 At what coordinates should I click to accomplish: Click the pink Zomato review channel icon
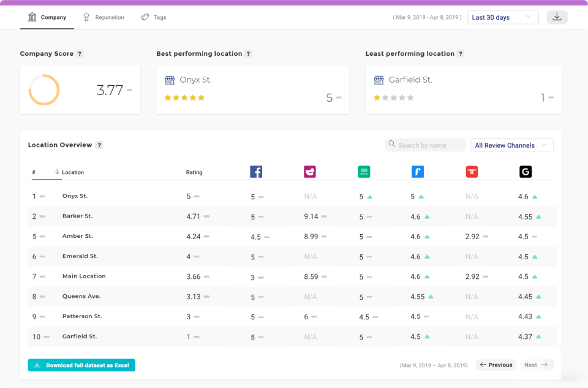pyautogui.click(x=310, y=172)
